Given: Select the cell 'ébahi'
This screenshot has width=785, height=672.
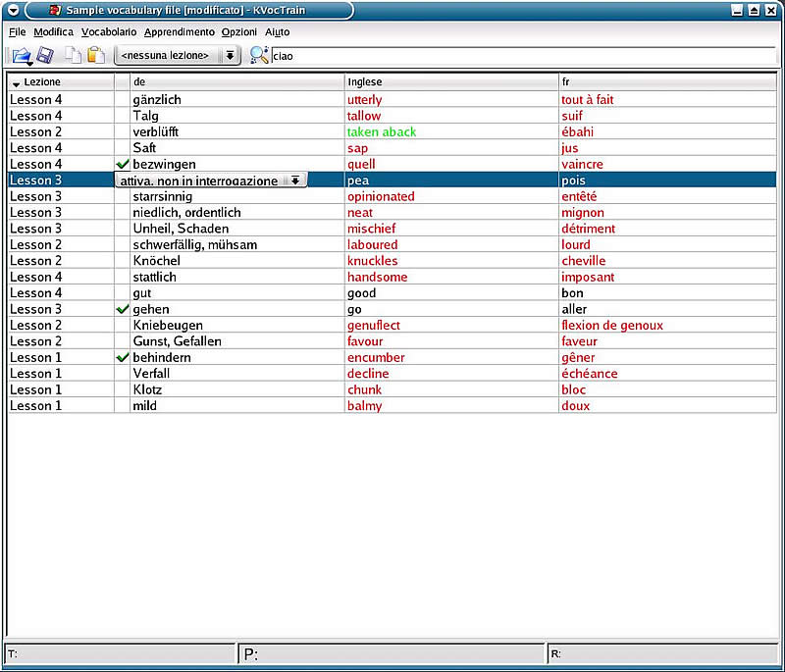Looking at the screenshot, I should [x=667, y=131].
